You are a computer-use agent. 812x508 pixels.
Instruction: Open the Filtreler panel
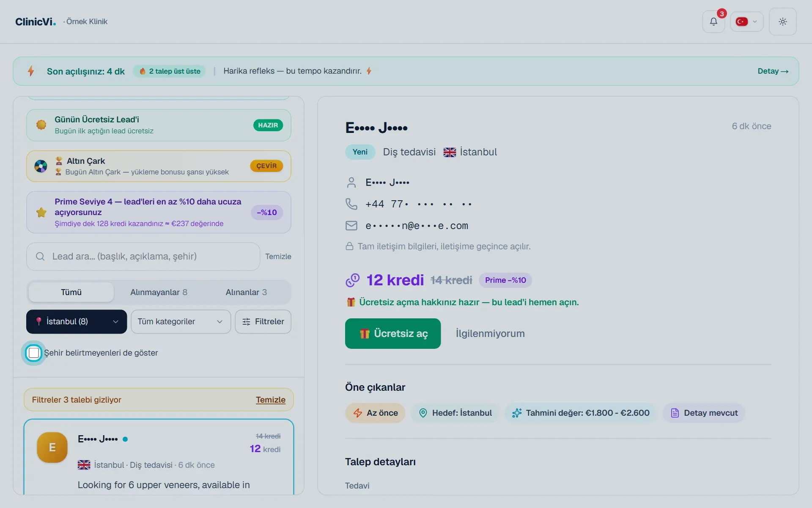(263, 322)
